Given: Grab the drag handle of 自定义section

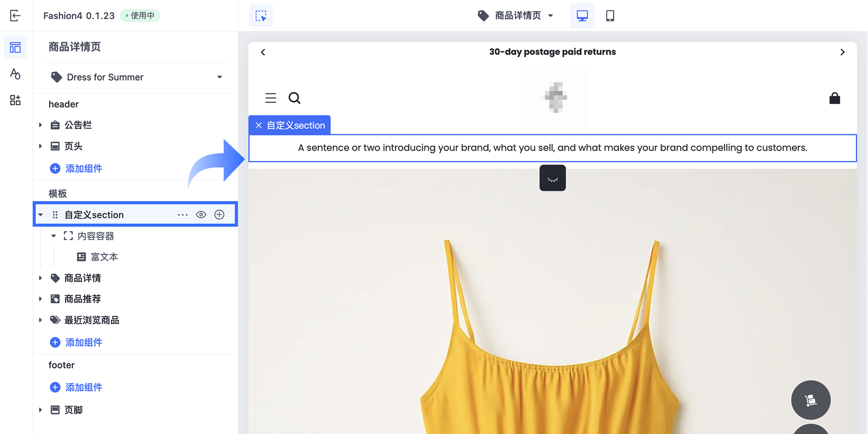Looking at the screenshot, I should click(55, 215).
